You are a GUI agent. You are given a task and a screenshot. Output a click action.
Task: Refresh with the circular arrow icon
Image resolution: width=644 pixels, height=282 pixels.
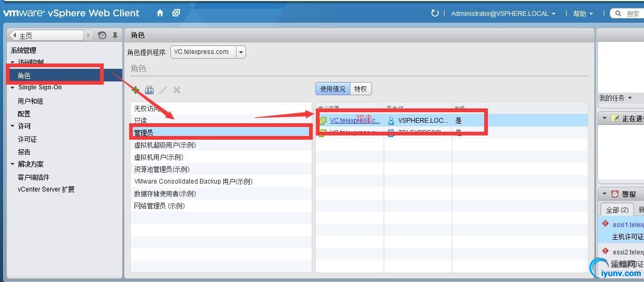point(435,13)
